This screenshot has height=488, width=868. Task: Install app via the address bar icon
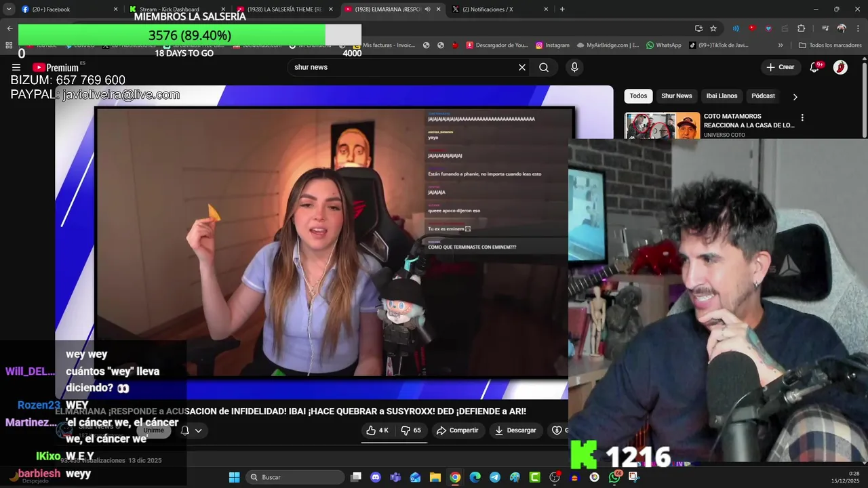[x=698, y=28]
